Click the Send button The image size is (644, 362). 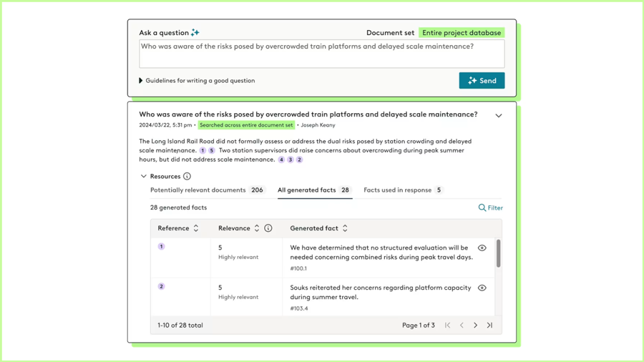click(482, 80)
